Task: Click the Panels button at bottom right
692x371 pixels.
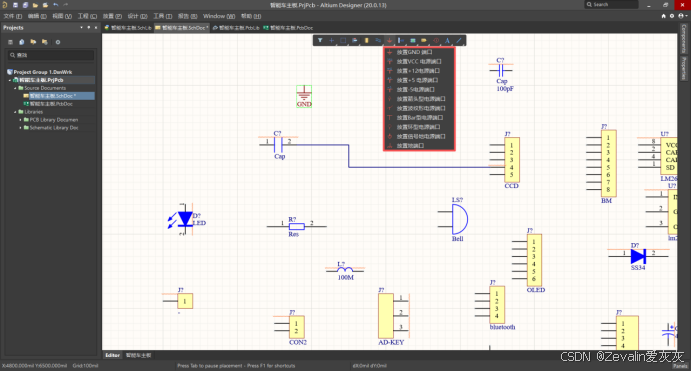Action: [x=680, y=366]
